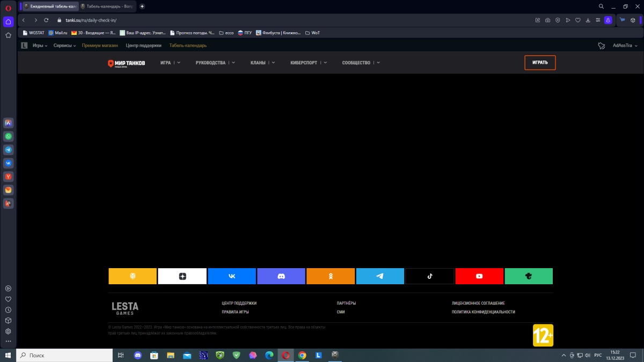Click the Политика конфиденциальности link
This screenshot has height=362, width=644.
click(483, 312)
